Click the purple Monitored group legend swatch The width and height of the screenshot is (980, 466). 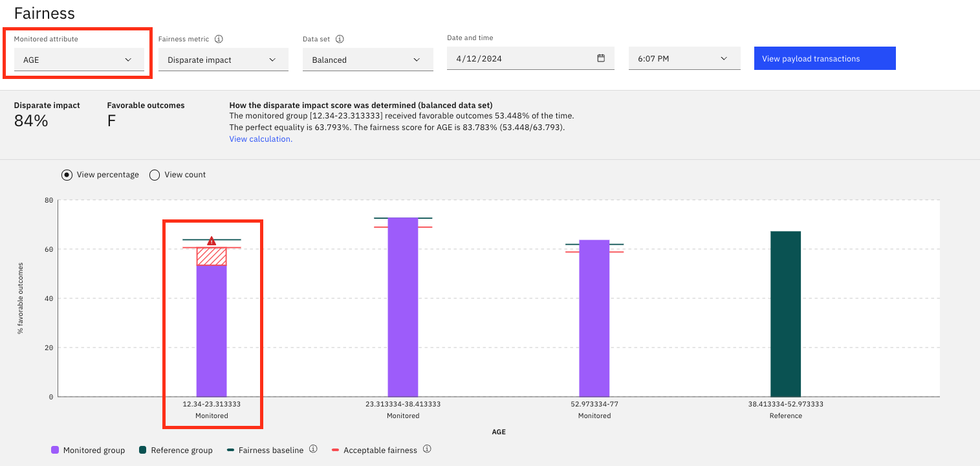(55, 450)
